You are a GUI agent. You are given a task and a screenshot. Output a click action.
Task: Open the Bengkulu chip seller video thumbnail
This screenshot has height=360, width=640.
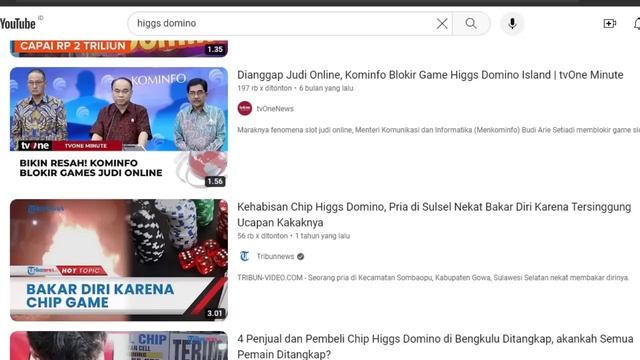[119, 346]
